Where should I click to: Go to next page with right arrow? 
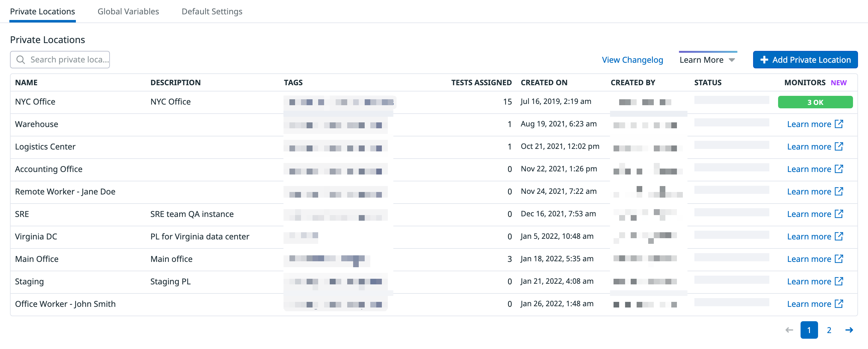(849, 330)
